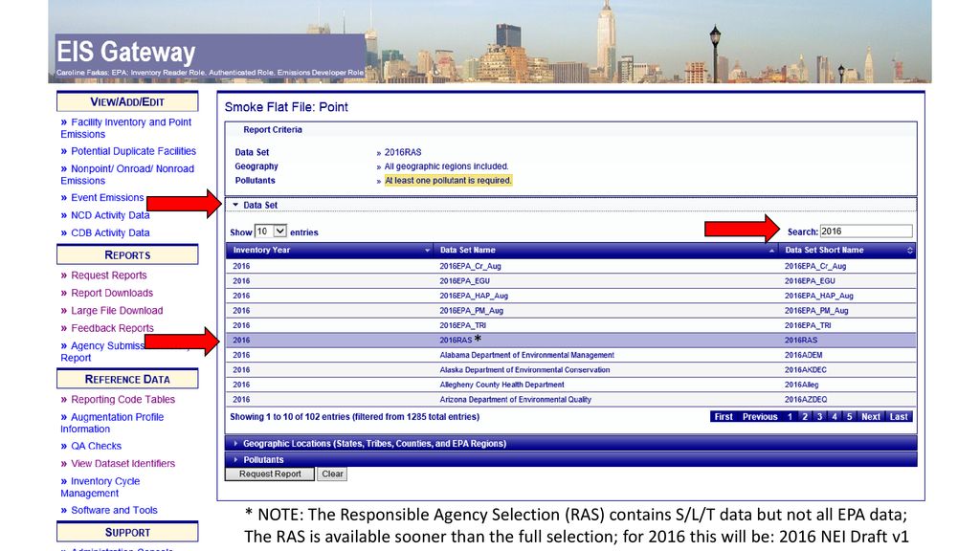Select the 2016EPA_PM_Aug data set row
980x551 pixels.
point(570,311)
